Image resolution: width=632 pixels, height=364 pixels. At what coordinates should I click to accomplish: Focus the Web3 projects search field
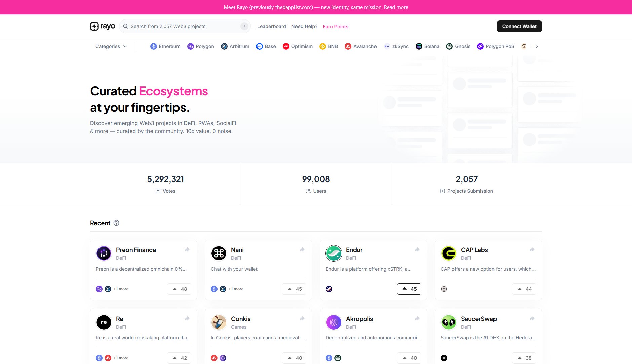pos(185,26)
